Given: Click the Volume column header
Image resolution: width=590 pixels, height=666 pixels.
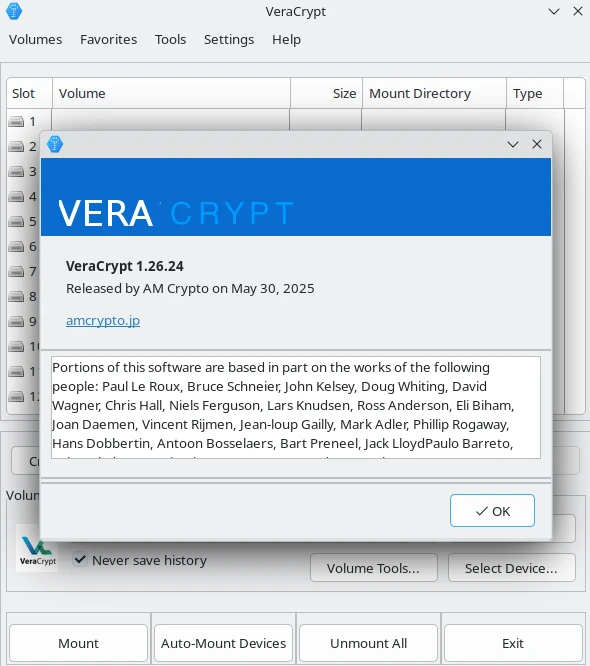Looking at the screenshot, I should (x=171, y=93).
